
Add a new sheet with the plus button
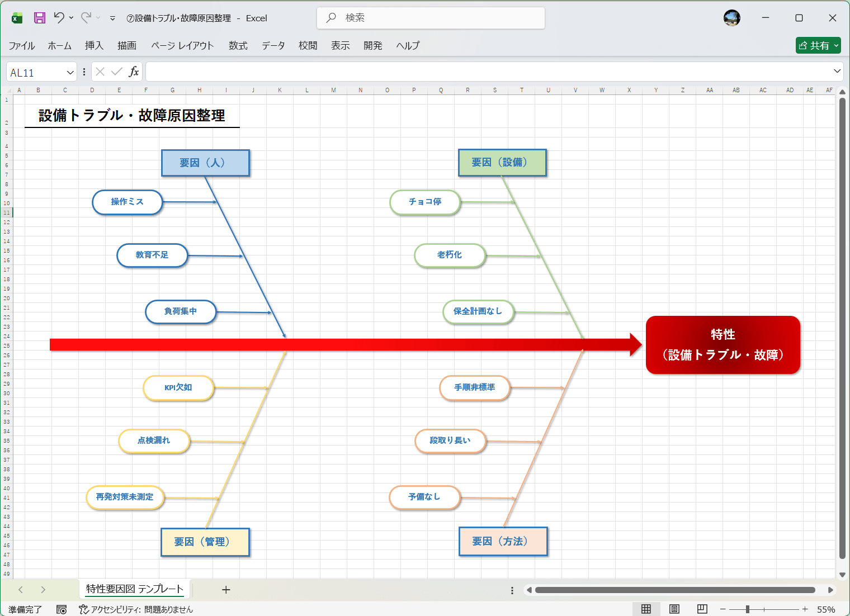226,589
